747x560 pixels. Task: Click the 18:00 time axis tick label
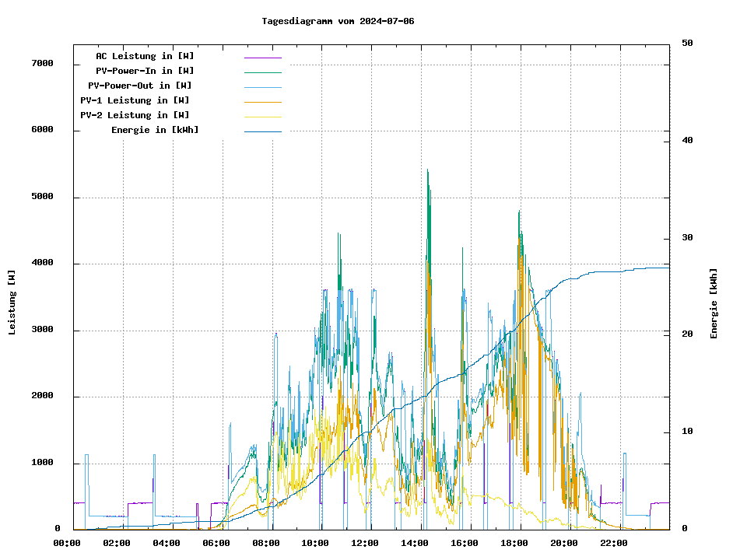pyautogui.click(x=514, y=543)
